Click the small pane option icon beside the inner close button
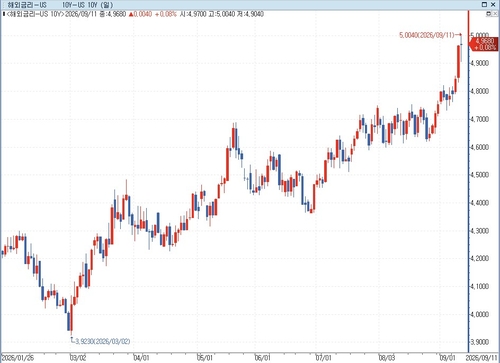The height and width of the screenshot is (363, 500). pyautogui.click(x=488, y=14)
